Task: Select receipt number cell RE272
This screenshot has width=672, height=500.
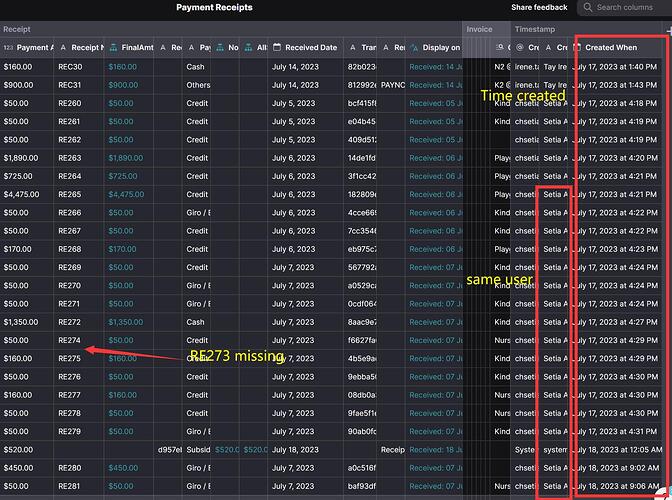Action: [x=78, y=322]
